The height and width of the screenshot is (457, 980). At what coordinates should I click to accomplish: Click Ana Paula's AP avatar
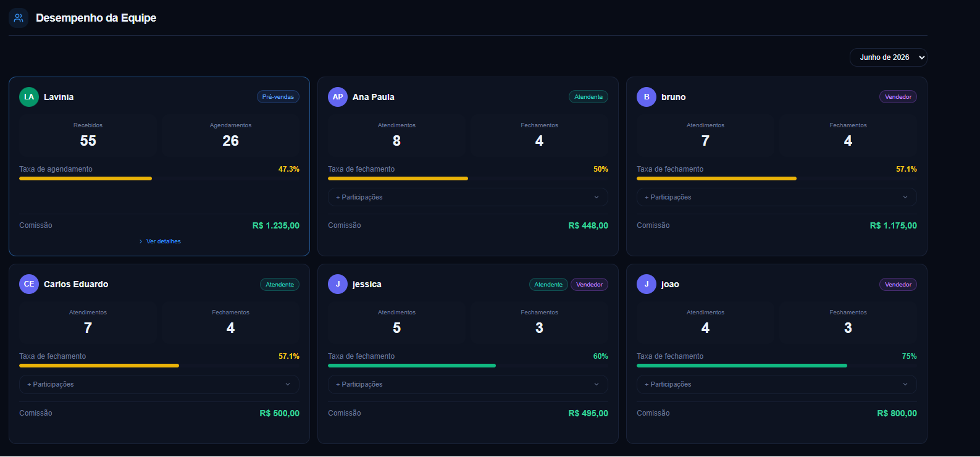click(338, 97)
